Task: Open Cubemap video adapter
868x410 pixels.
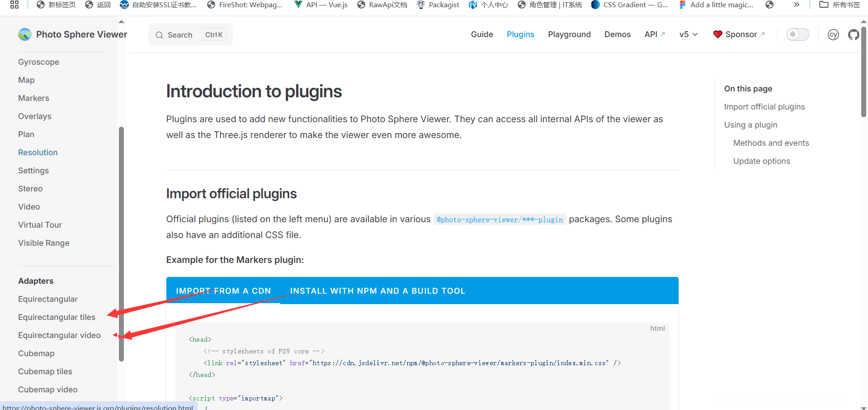Action: (48, 390)
